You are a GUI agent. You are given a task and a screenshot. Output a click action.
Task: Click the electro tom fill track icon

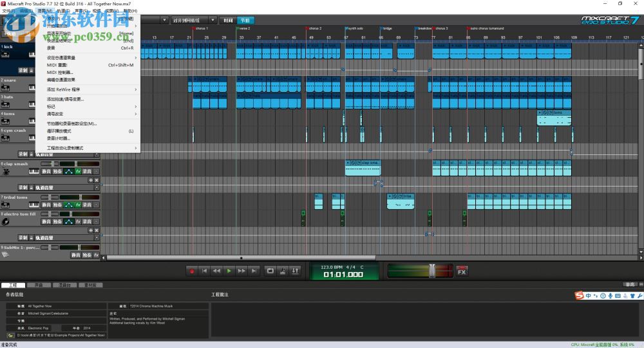coord(6,222)
